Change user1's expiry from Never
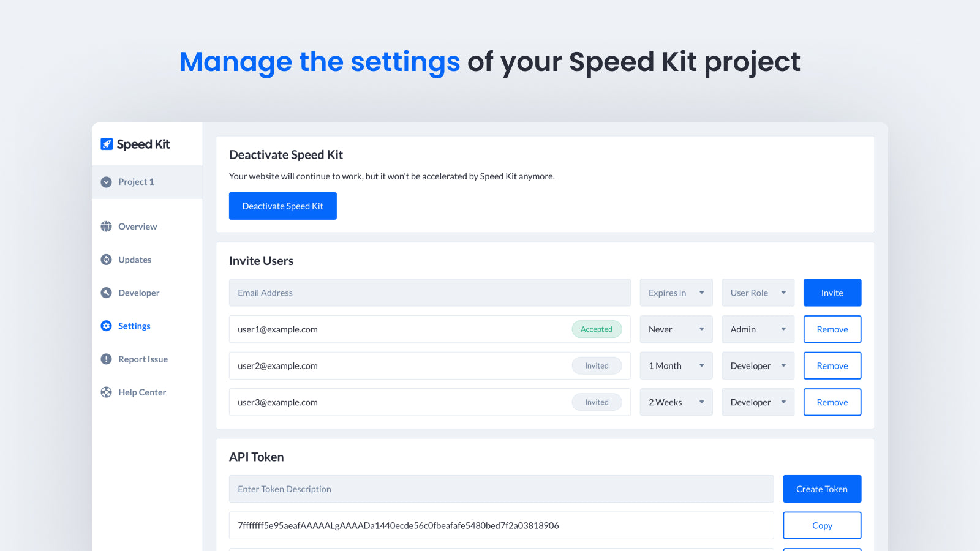This screenshot has height=551, width=980. (676, 329)
